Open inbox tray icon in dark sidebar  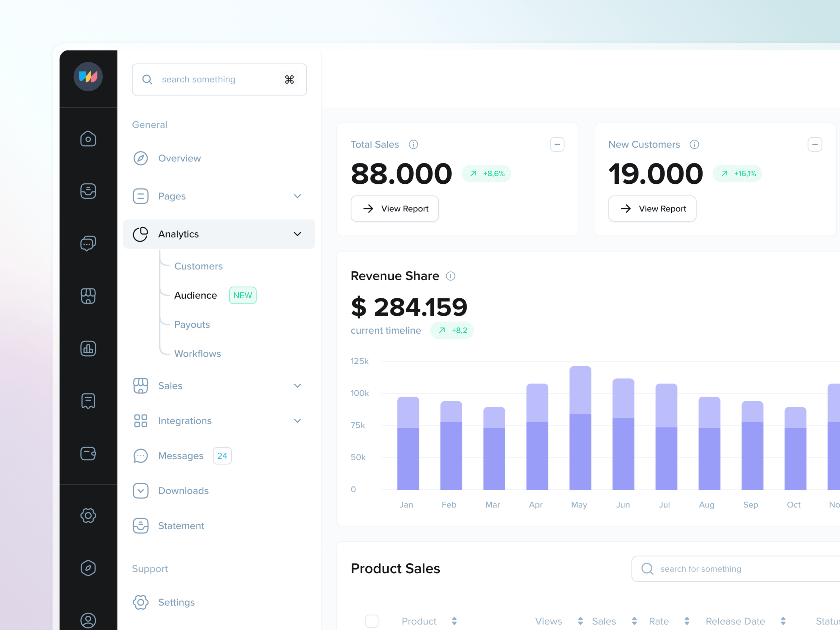click(x=88, y=191)
